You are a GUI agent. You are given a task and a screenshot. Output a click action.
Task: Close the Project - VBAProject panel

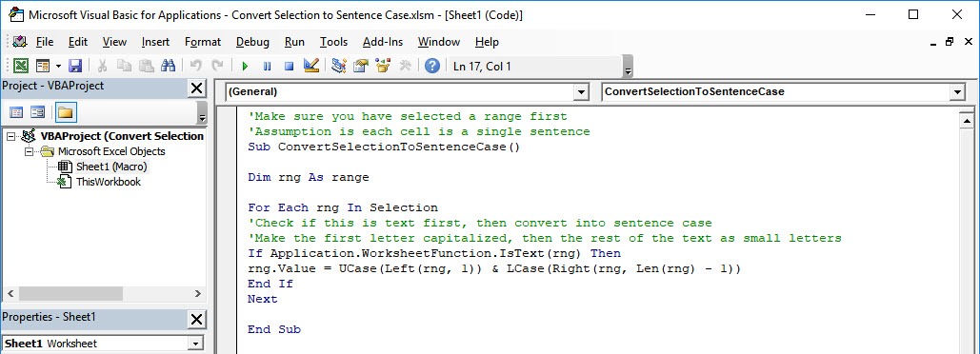pyautogui.click(x=196, y=88)
